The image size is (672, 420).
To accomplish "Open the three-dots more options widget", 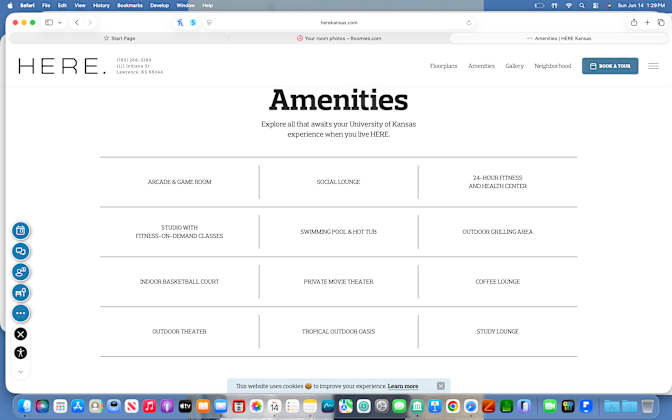I will (21, 313).
